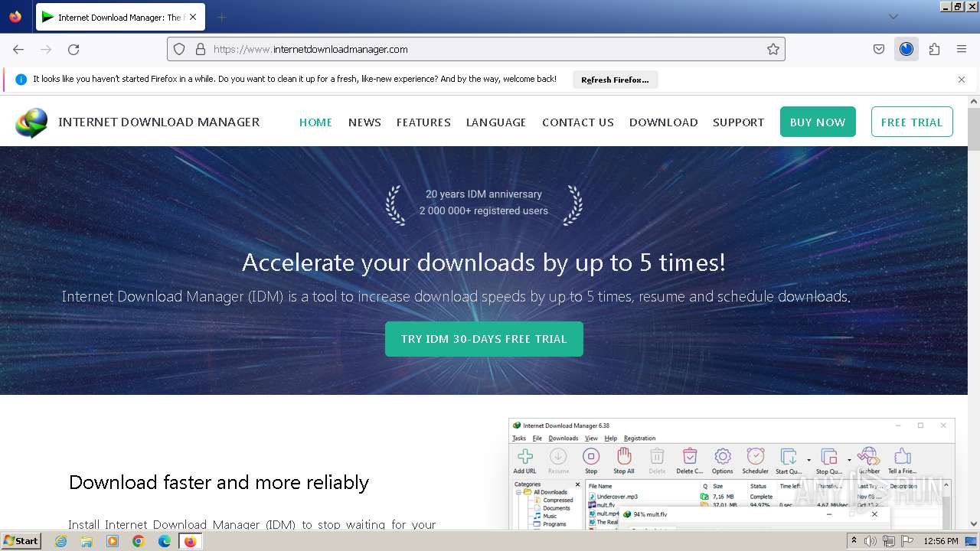Open the network tray icon

coord(889,541)
